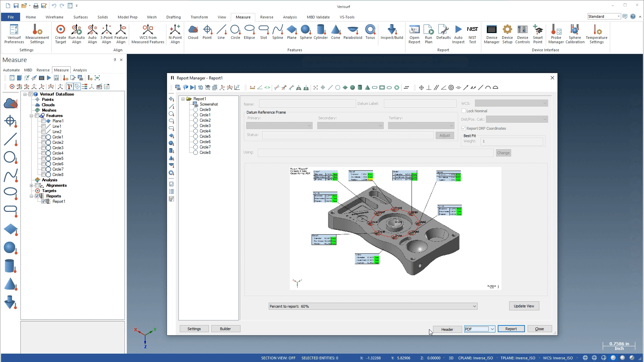Select the N-Point Align tool
This screenshot has width=644, height=362.
pos(175,34)
